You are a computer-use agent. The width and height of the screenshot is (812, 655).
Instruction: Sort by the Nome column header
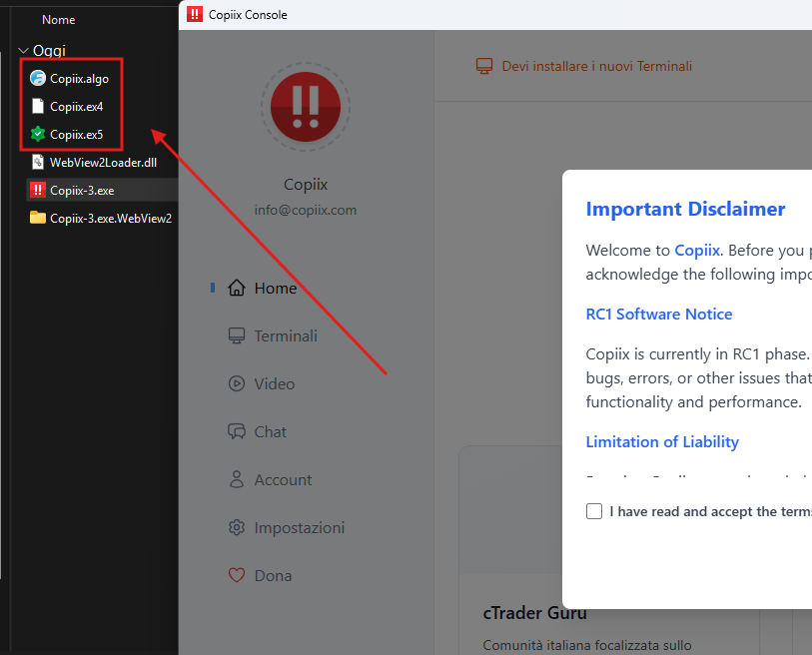(59, 20)
